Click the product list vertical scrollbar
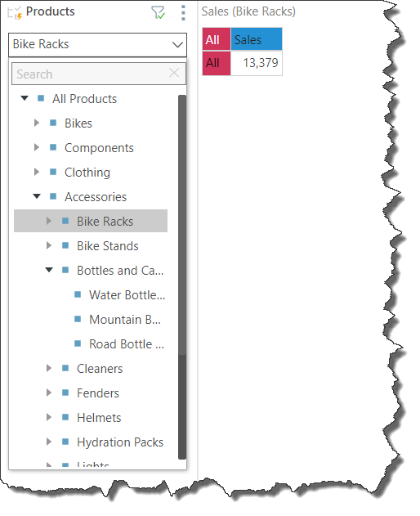 click(182, 276)
